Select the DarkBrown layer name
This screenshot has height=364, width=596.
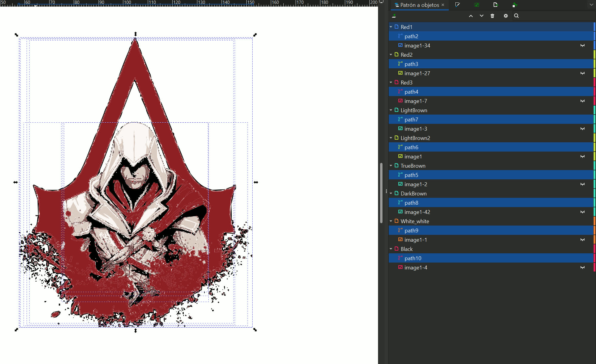coord(414,193)
